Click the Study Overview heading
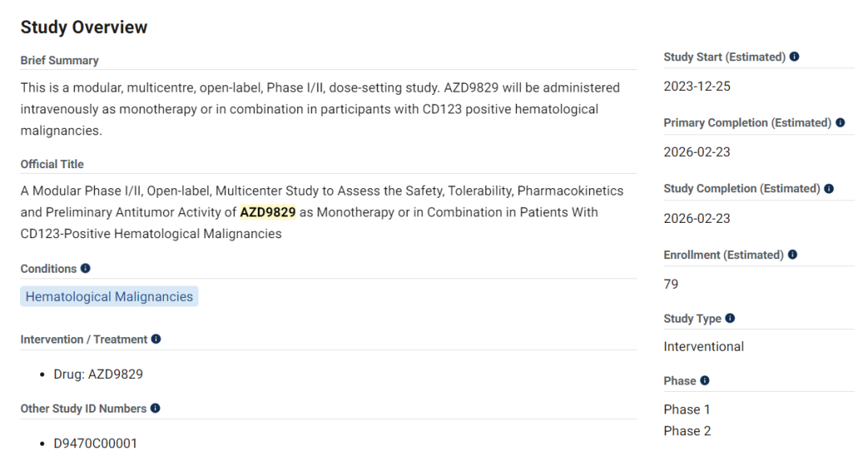Viewport: 868px width, 461px height. [x=84, y=27]
